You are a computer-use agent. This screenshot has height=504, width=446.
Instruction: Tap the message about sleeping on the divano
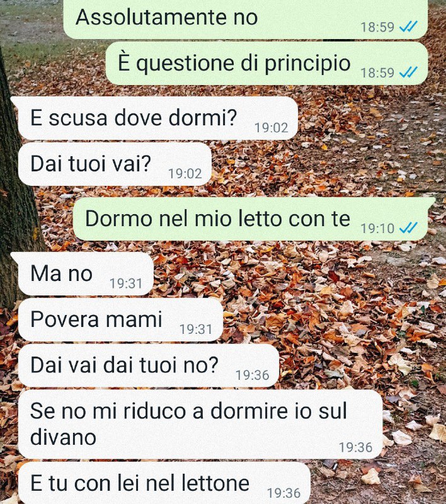(x=200, y=424)
